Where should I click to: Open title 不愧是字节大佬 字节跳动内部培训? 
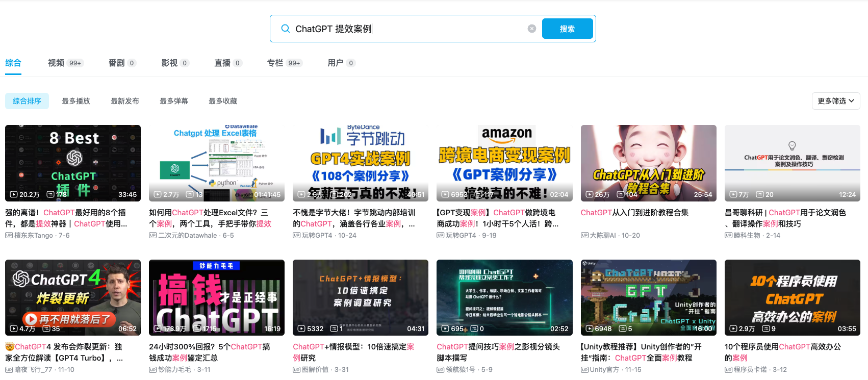(x=354, y=218)
